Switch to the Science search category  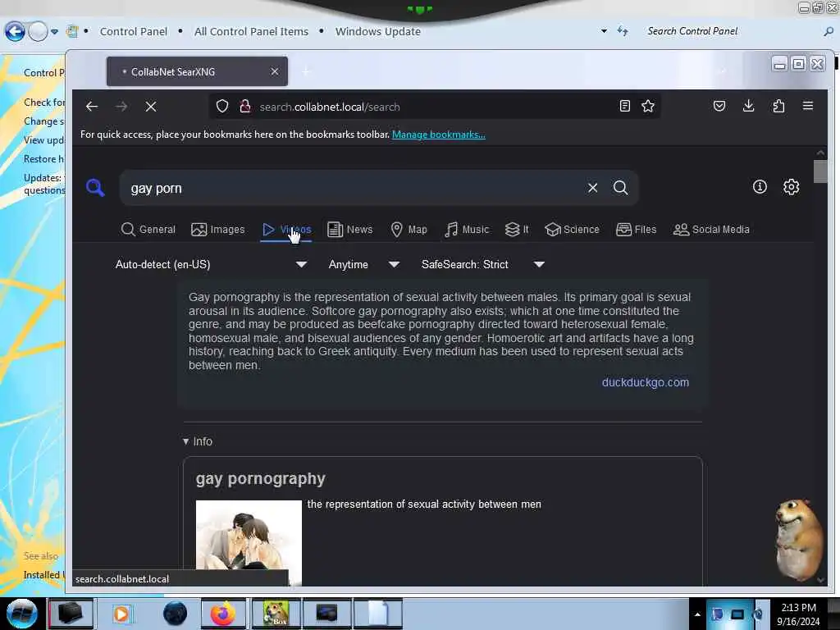click(572, 230)
